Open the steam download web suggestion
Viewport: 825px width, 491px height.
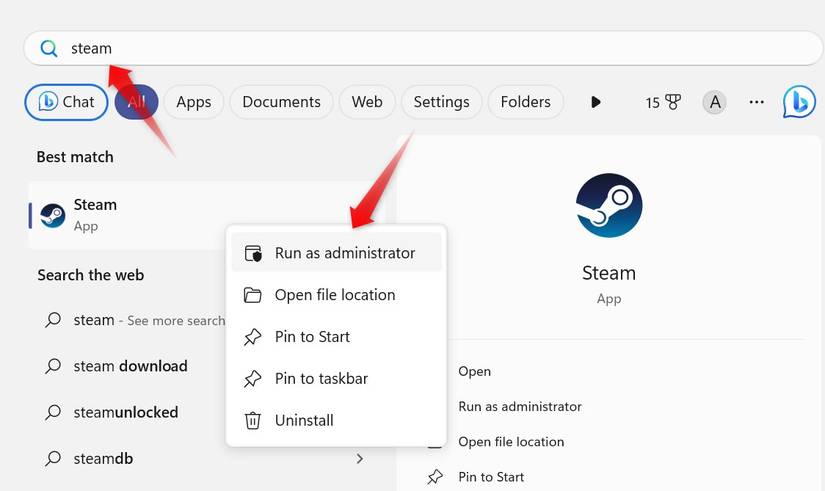click(130, 366)
